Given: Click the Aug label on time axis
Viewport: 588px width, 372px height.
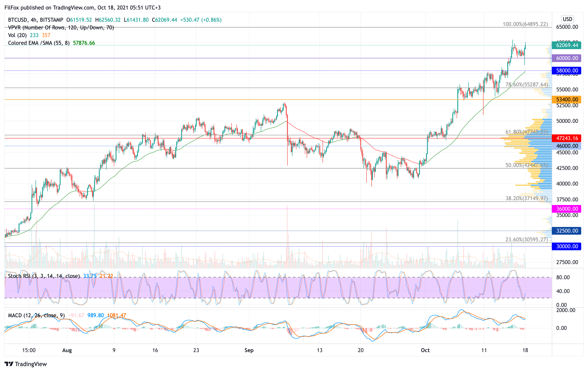Looking at the screenshot, I should (x=67, y=350).
